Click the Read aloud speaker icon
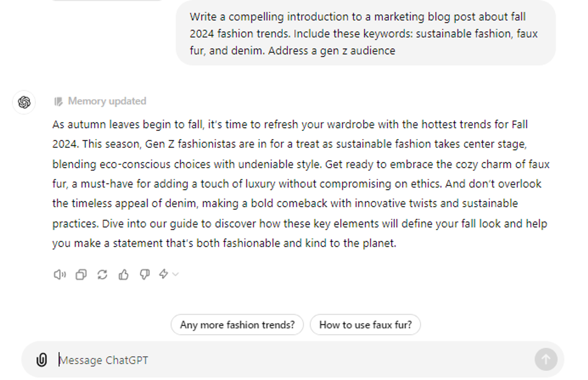The height and width of the screenshot is (380, 588). (59, 274)
